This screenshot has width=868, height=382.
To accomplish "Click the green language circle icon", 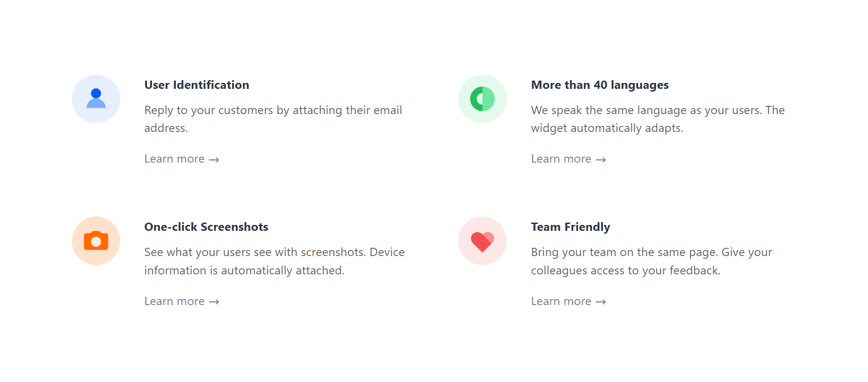I will click(482, 98).
